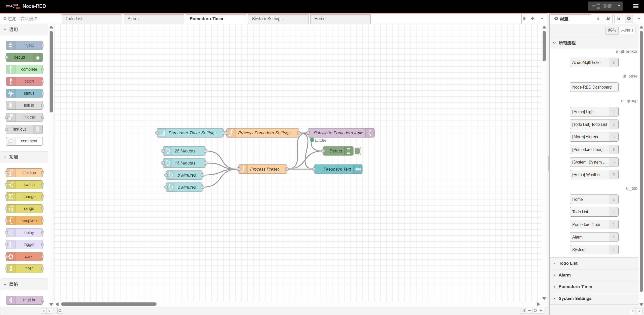
Task: Open the hamburger main menu
Action: pos(636,6)
